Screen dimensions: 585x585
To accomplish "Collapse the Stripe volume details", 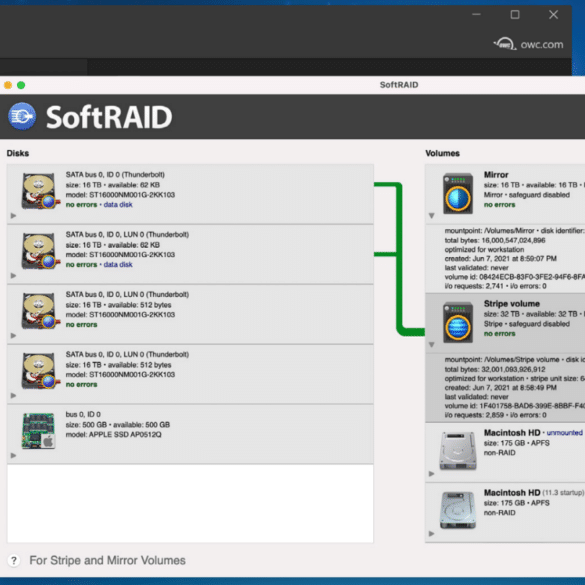I will 432,345.
